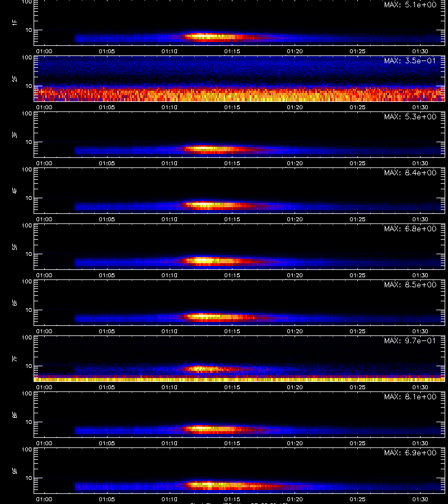The width and height of the screenshot is (448, 504).
Task: Click the 'MAX: 6.9e+00' readout
Action: 410,452
